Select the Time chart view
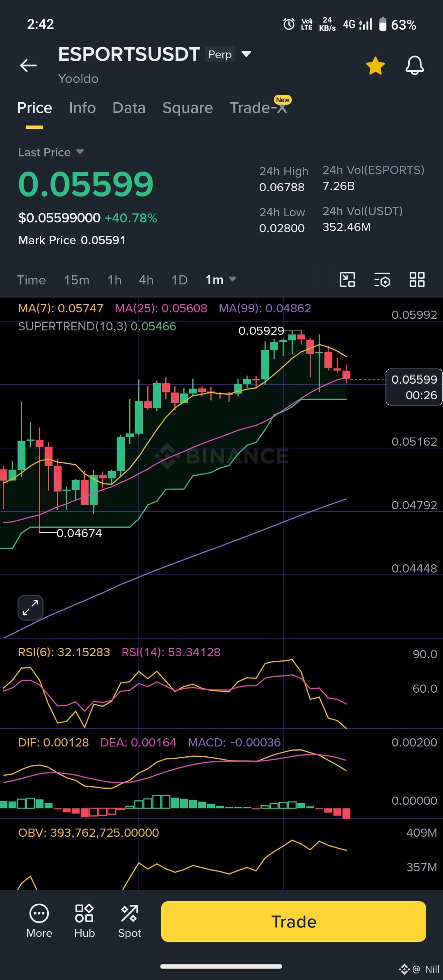The height and width of the screenshot is (980, 443). tap(31, 280)
